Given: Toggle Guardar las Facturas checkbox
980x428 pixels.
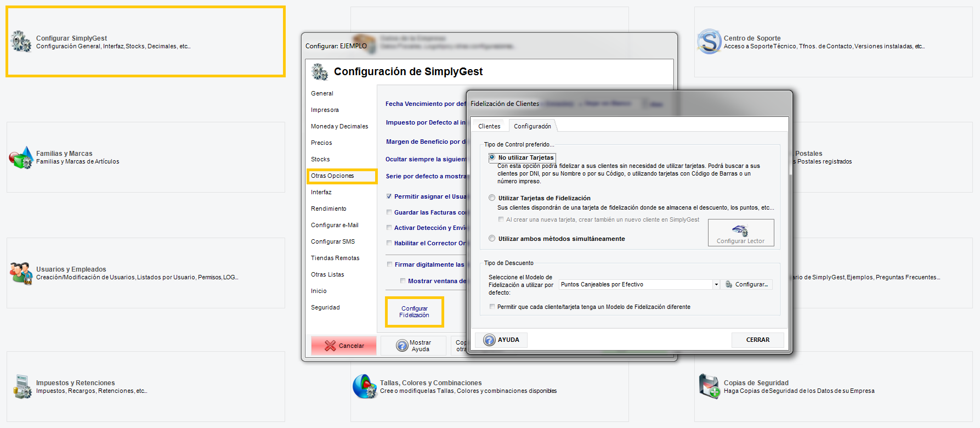Looking at the screenshot, I should pos(389,212).
